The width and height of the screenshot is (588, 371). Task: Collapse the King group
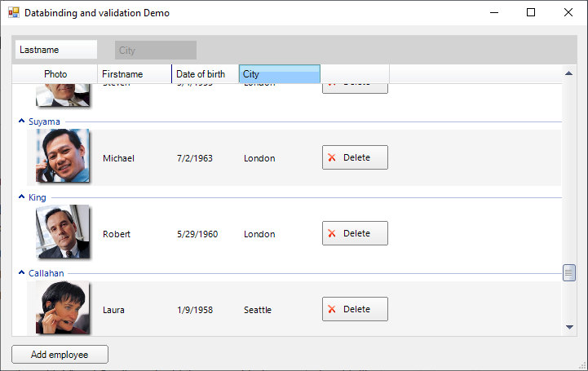click(21, 197)
